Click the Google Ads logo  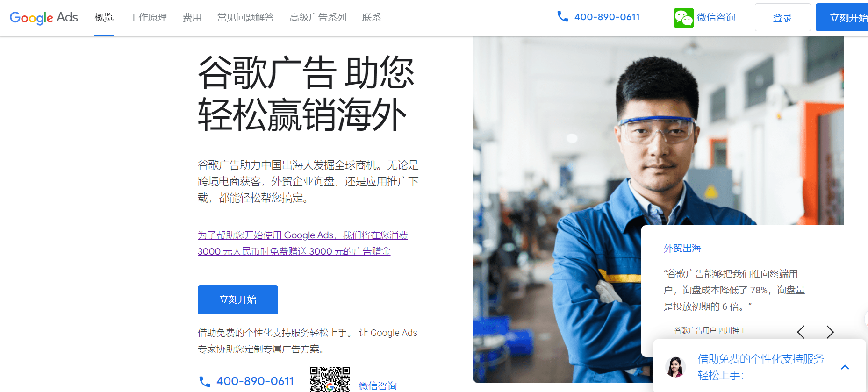tap(44, 18)
